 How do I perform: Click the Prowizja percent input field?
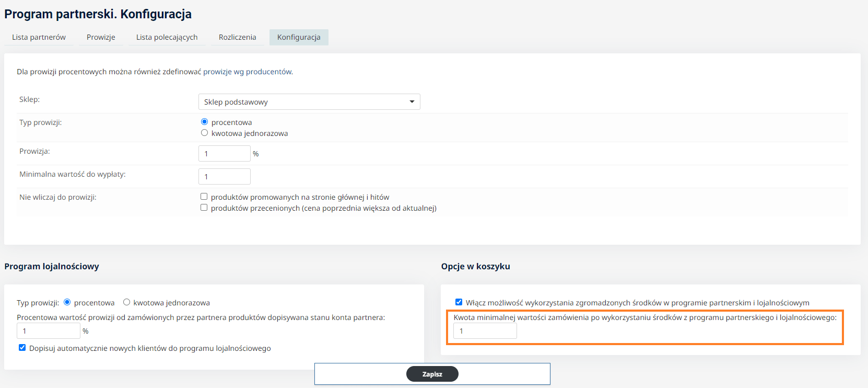click(225, 154)
